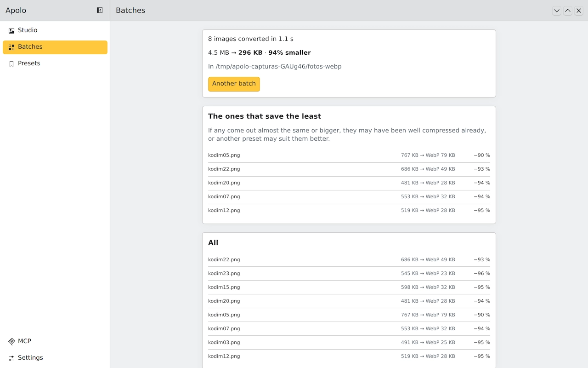Click the Batches page title in the header
Image resolution: width=588 pixels, height=368 pixels.
(130, 10)
